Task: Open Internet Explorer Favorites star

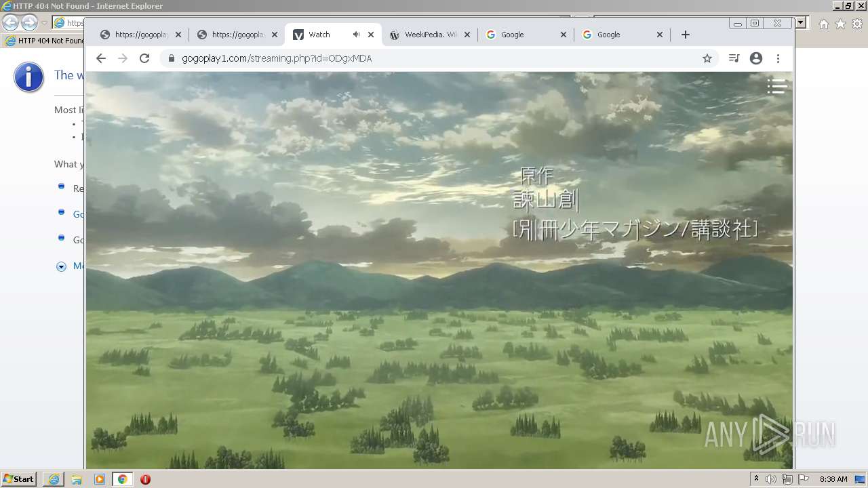Action: (x=840, y=24)
